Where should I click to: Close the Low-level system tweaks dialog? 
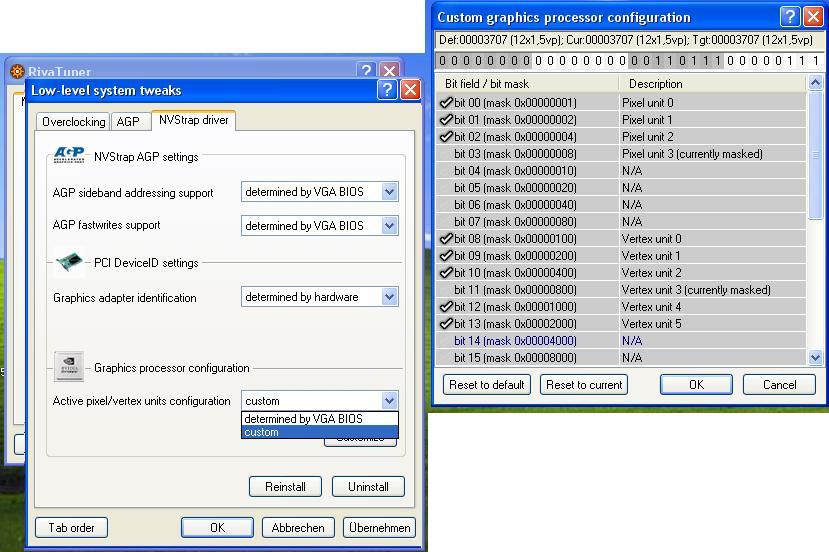pyautogui.click(x=410, y=90)
